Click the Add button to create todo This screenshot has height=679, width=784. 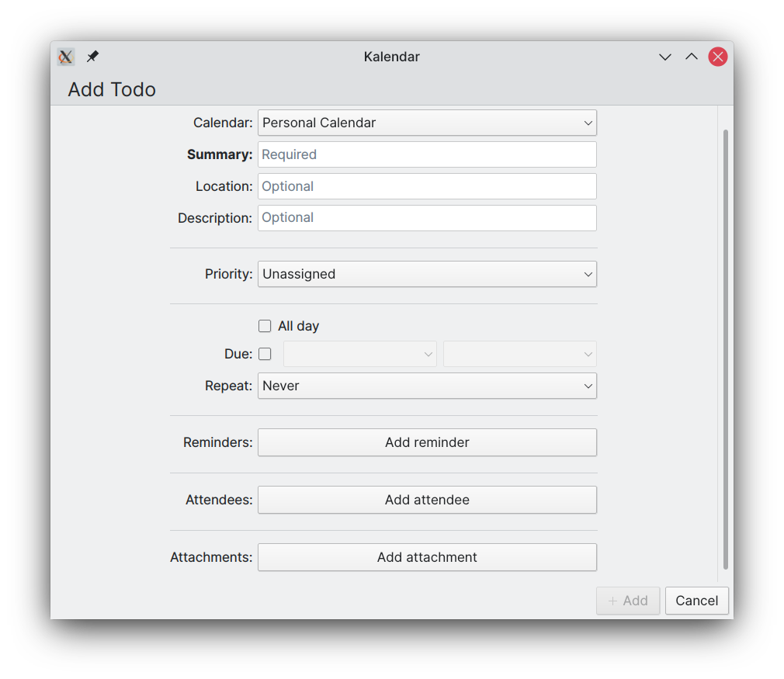point(628,601)
